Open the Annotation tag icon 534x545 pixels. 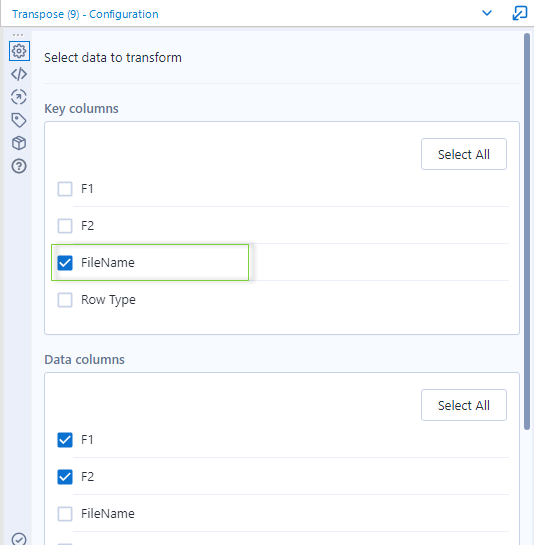pos(19,120)
